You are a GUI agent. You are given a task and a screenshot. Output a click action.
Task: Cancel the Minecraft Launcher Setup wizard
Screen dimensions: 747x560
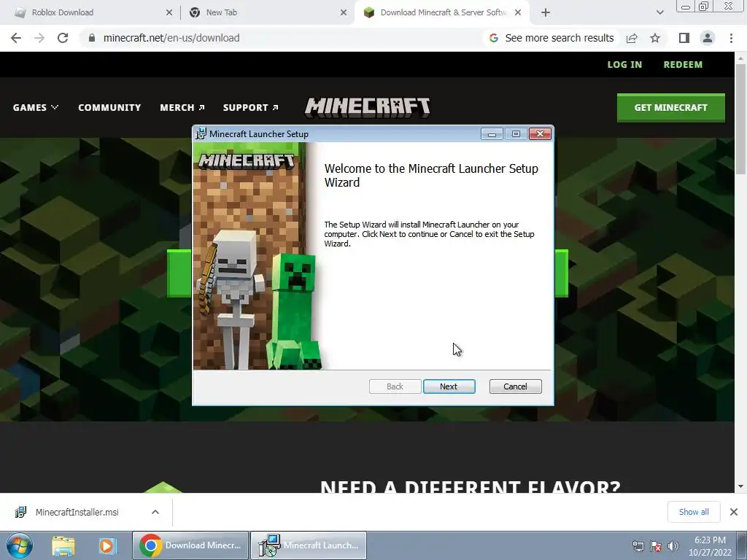(x=515, y=386)
